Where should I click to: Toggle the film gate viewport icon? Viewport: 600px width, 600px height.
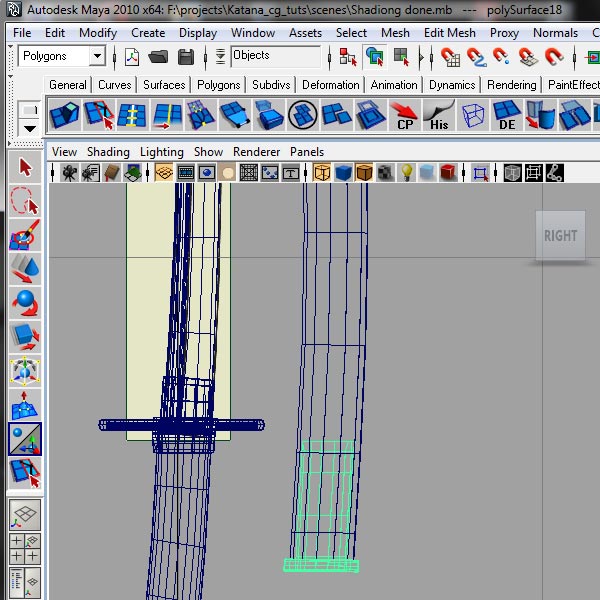pyautogui.click(x=185, y=173)
